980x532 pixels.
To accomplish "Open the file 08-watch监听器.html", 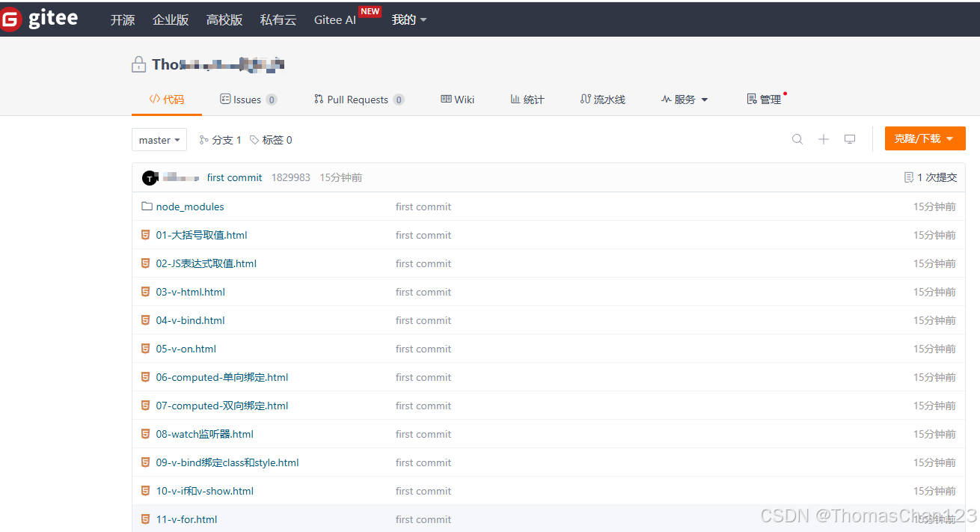I will 204,434.
